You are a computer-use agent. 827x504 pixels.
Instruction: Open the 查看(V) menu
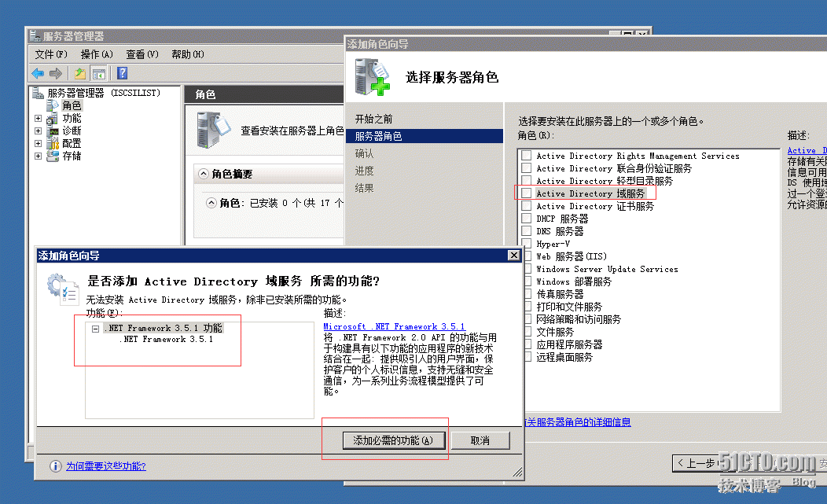142,54
